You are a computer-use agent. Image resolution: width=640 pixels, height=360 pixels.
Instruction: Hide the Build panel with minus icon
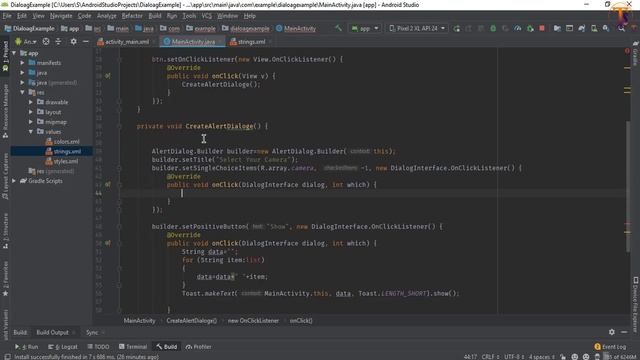[x=624, y=332]
